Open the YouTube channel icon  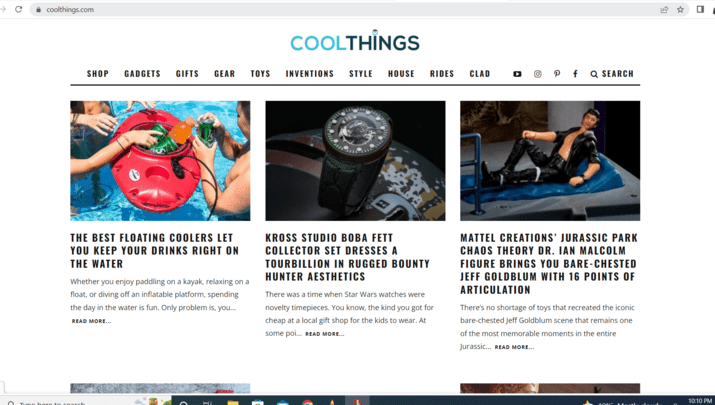pyautogui.click(x=517, y=74)
